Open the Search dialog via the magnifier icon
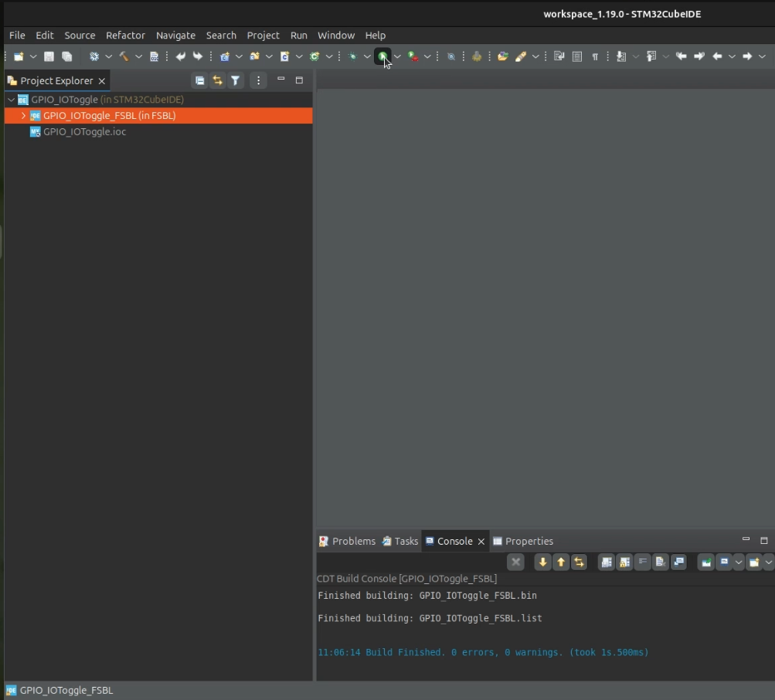 point(451,56)
